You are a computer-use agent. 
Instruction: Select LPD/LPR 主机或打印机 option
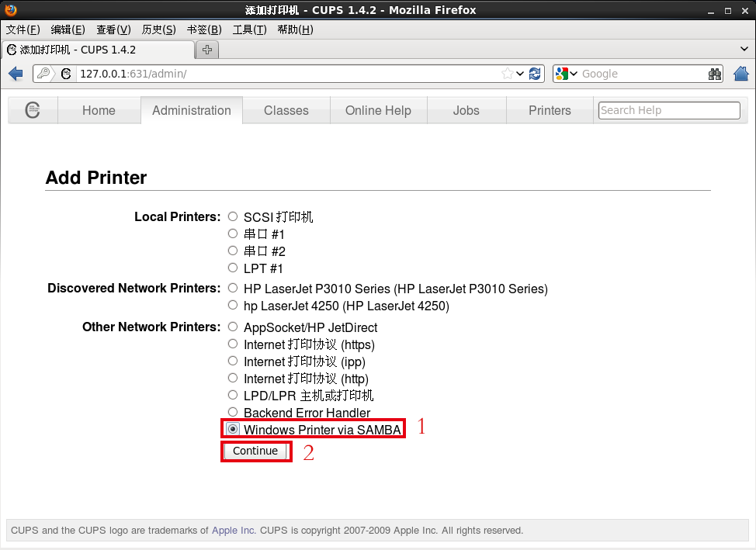pos(233,396)
